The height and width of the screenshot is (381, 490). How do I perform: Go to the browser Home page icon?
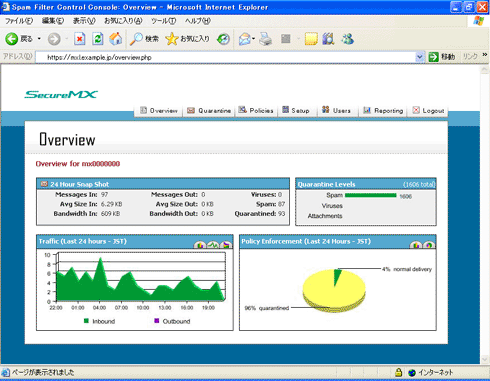116,39
